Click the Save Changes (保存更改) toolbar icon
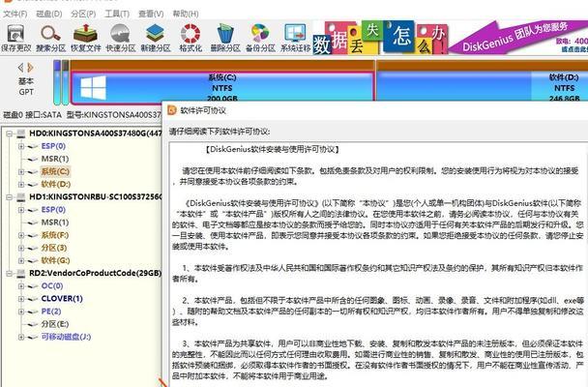 click(15, 38)
